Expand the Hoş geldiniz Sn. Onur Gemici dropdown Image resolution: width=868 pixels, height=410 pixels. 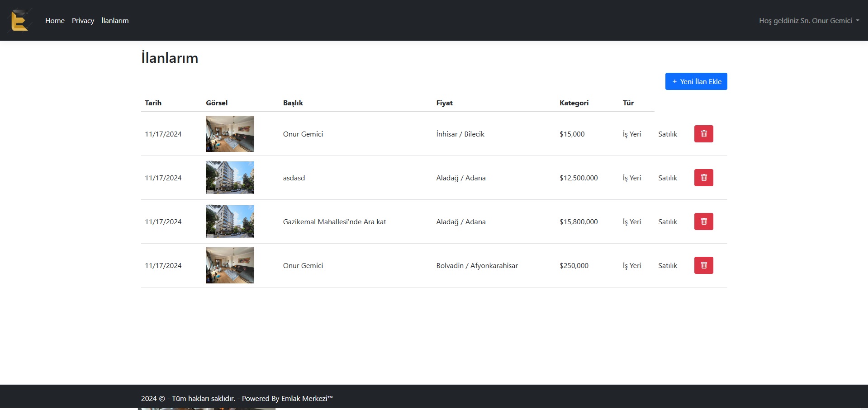809,20
